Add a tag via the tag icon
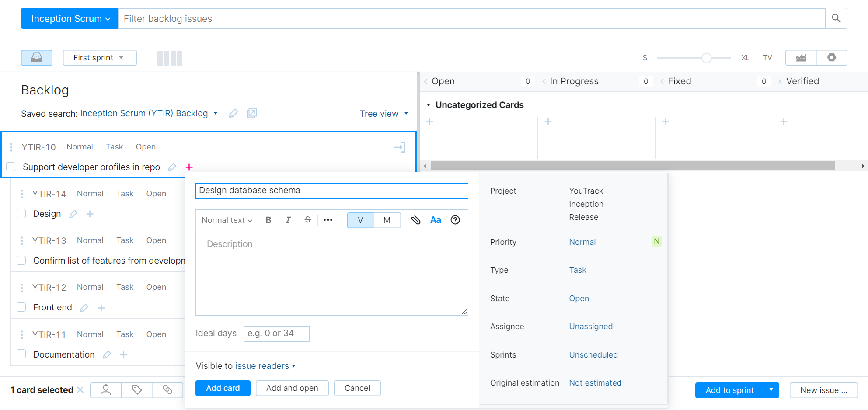The image size is (868, 410). [136, 390]
